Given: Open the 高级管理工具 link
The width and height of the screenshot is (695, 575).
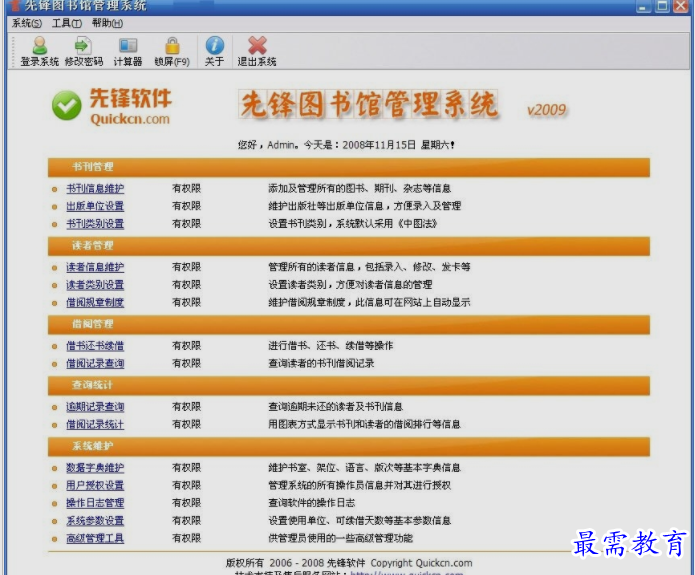Looking at the screenshot, I should [95, 538].
